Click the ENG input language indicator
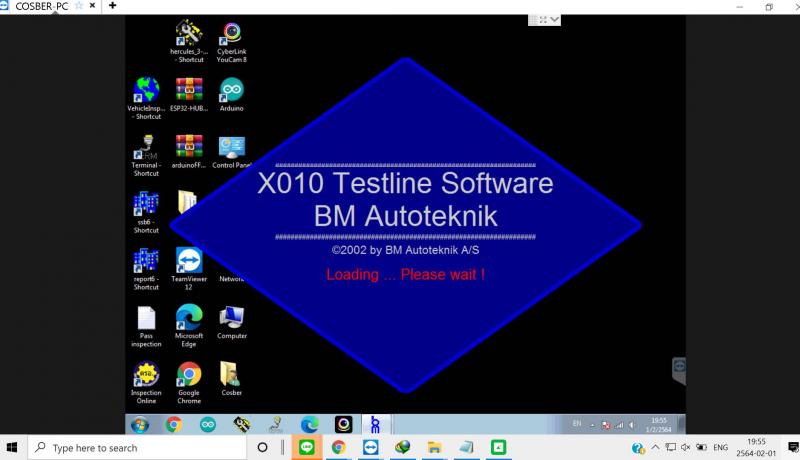This screenshot has height=460, width=800. 720,448
